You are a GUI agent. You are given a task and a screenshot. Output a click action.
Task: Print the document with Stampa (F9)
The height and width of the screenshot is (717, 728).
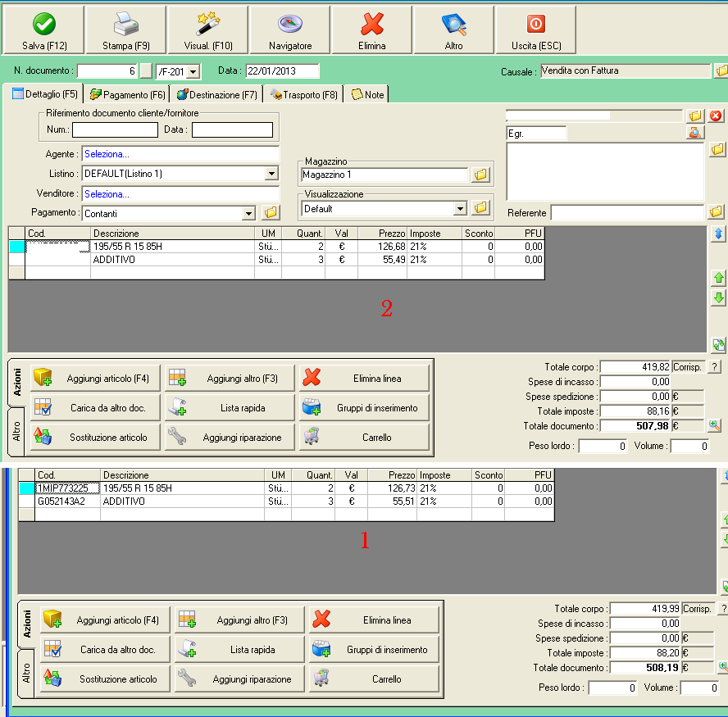125,30
